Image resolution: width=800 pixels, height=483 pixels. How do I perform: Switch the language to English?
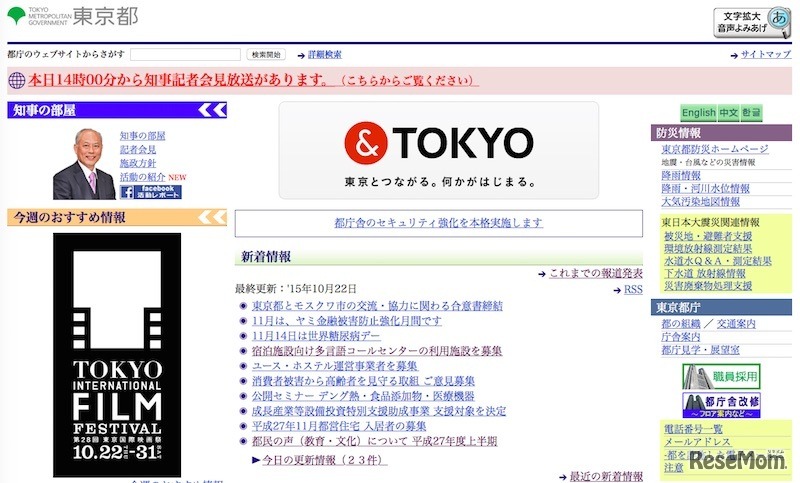[x=698, y=113]
